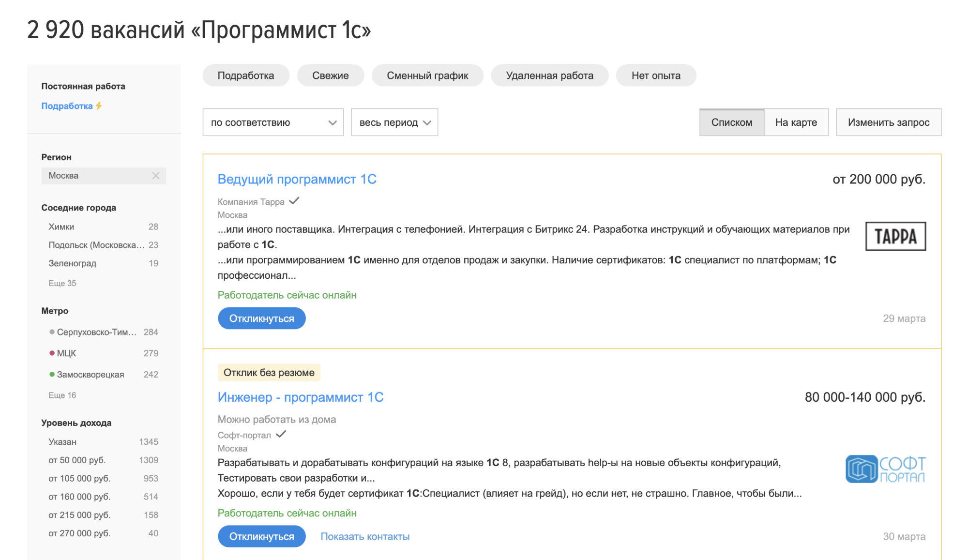Viewport: 968px width, 560px height.
Task: Select the 'Свежие' filter chip
Action: point(331,76)
